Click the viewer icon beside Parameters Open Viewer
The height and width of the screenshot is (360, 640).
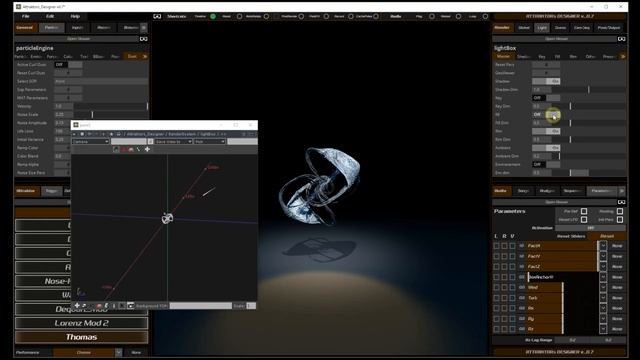621,202
